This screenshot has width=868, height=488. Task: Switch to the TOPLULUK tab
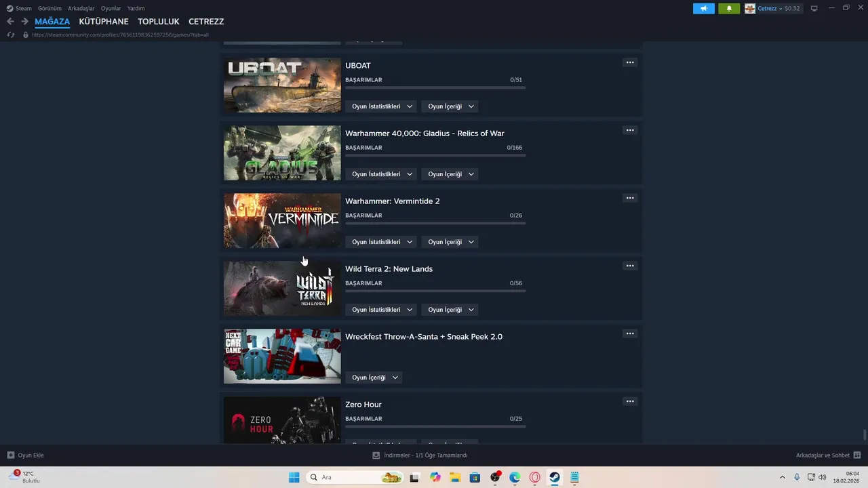point(159,22)
